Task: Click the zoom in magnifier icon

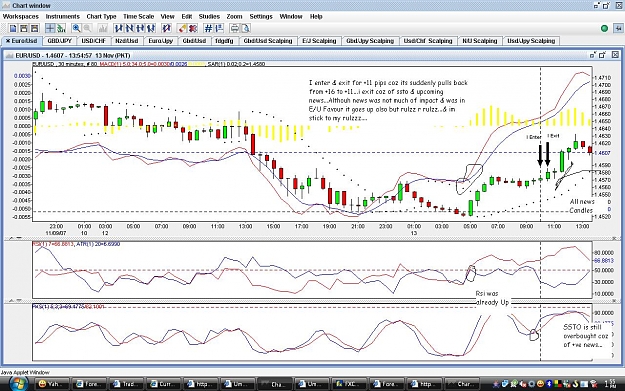Action: 76,28
